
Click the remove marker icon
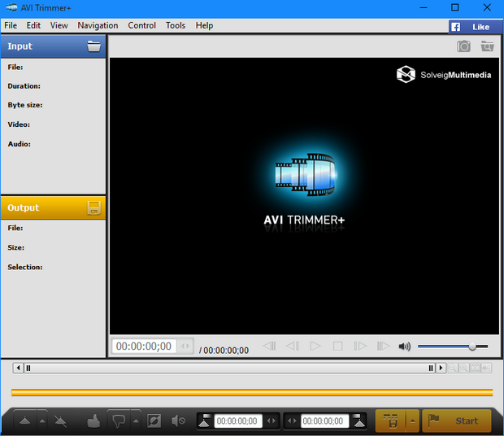pyautogui.click(x=60, y=421)
